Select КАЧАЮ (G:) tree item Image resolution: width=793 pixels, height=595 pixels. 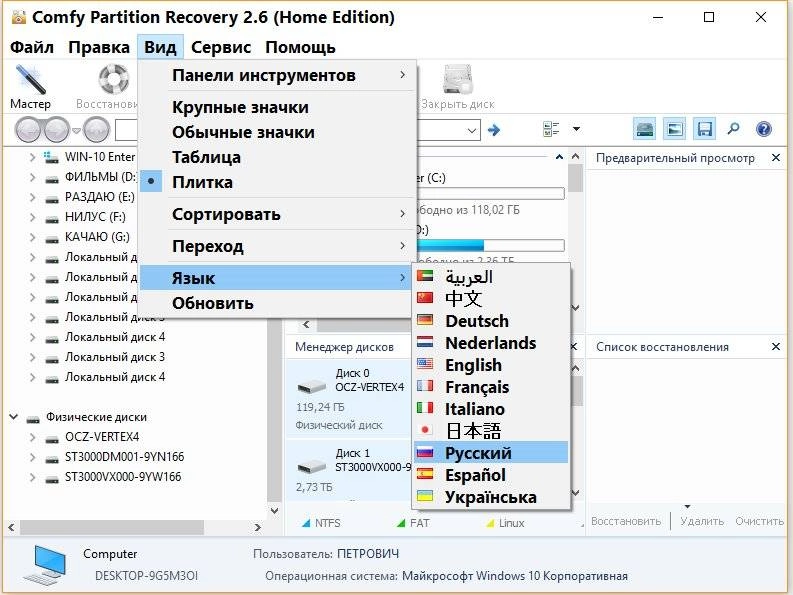click(x=97, y=237)
